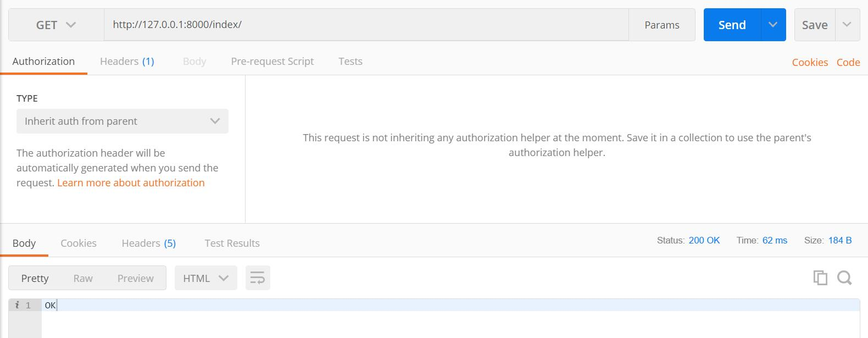Switch response view to Preview
The height and width of the screenshot is (338, 868).
tap(136, 278)
